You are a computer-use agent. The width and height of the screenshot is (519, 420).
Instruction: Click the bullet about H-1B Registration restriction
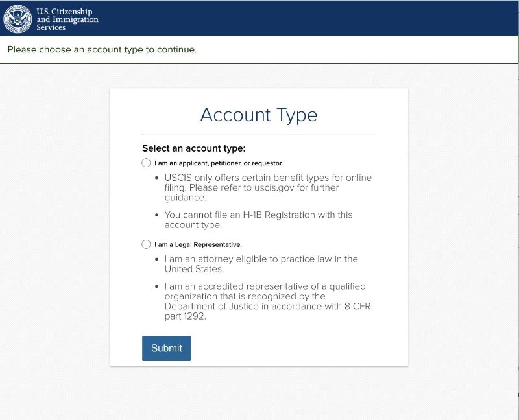(x=258, y=220)
